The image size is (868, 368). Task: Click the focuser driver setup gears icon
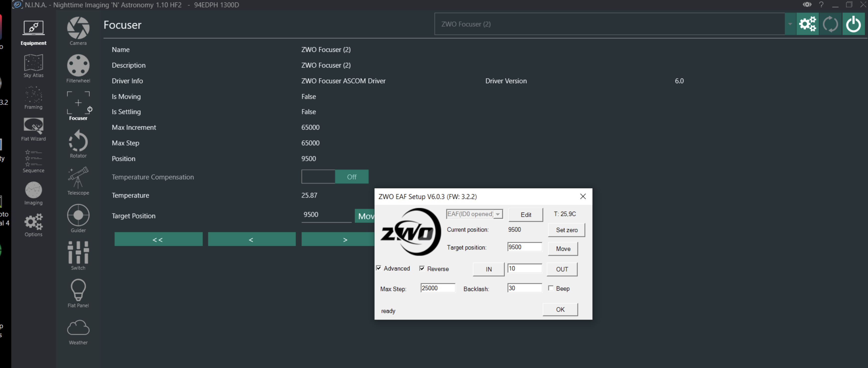click(807, 24)
